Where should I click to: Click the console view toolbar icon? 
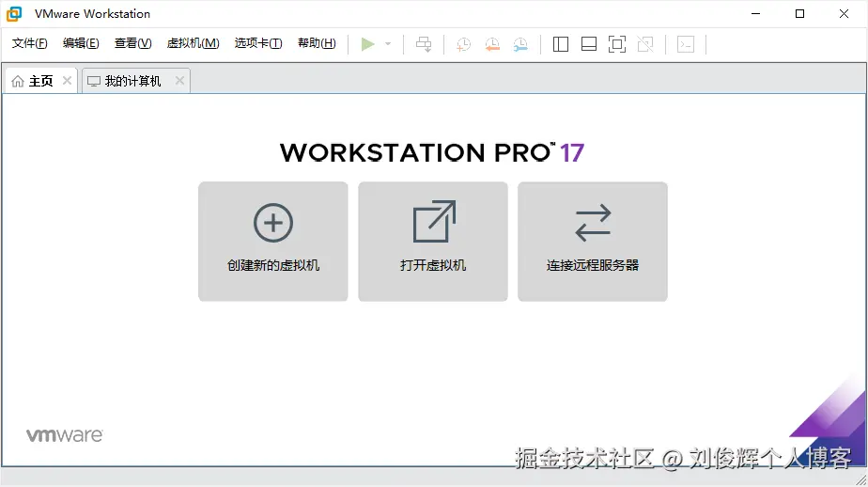pos(686,44)
